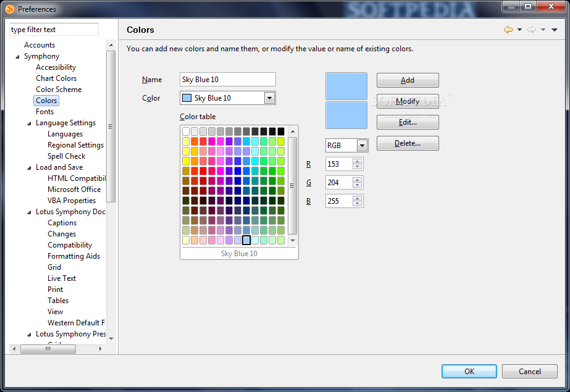The image size is (570, 392).
Task: Collapse the Symphony tree node
Action: [x=17, y=57]
